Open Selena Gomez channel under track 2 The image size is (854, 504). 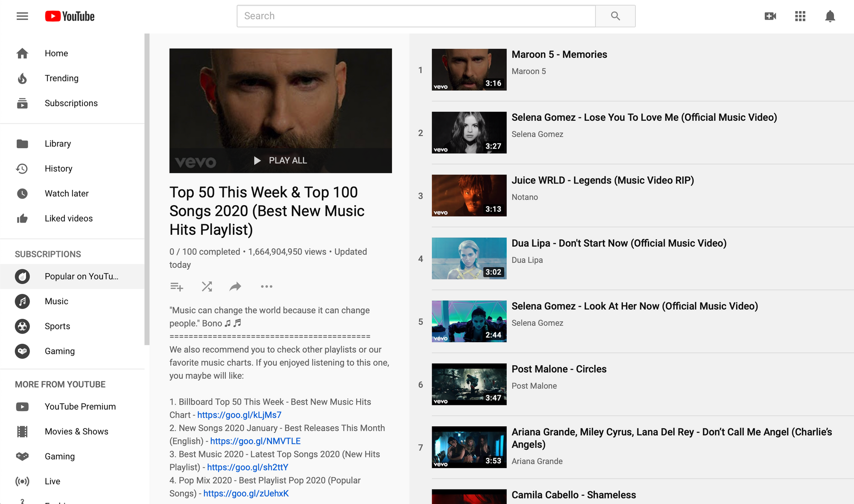537,134
